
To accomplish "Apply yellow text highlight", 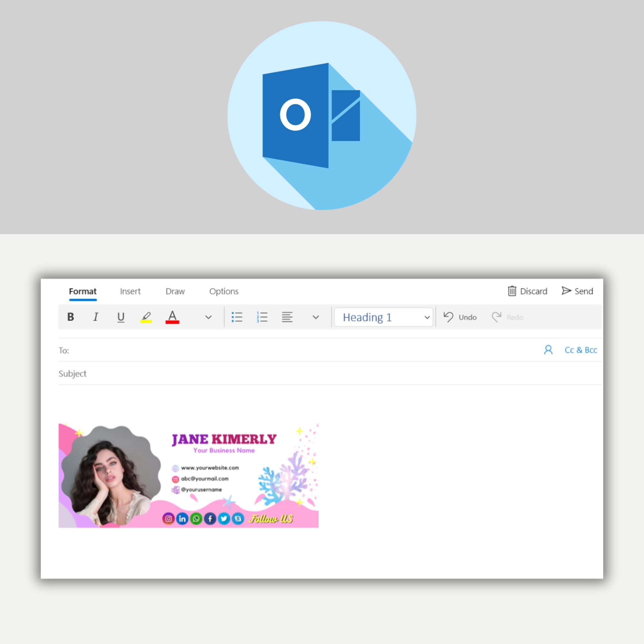I will (x=147, y=316).
